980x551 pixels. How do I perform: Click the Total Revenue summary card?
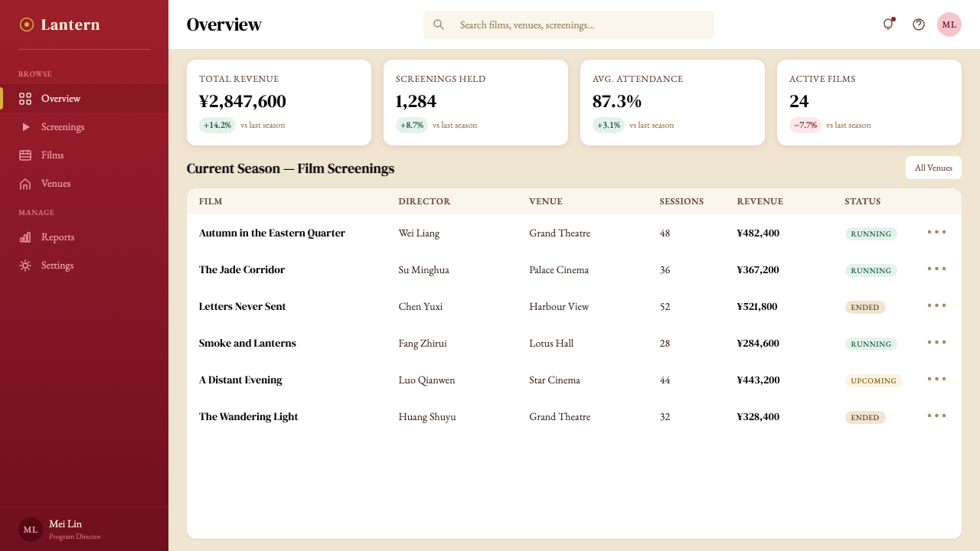point(279,103)
